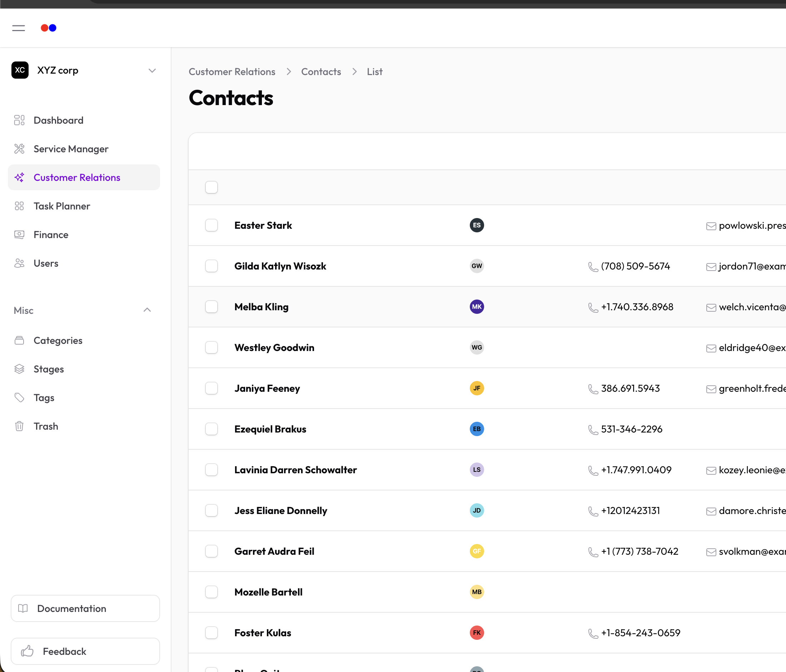Click the Feedback thumbs-up icon
The height and width of the screenshot is (672, 786).
click(27, 651)
